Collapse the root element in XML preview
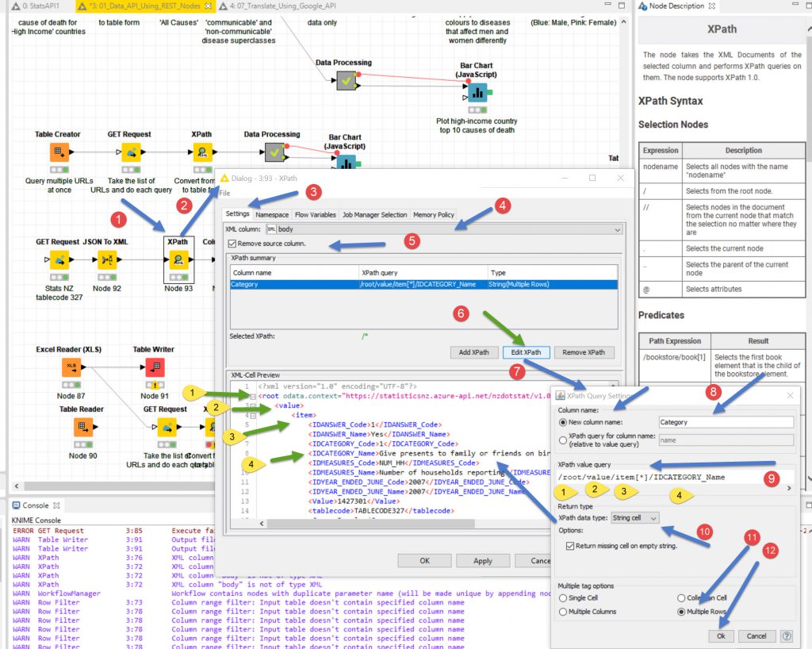Viewport: 812px width, 649px height. click(251, 396)
